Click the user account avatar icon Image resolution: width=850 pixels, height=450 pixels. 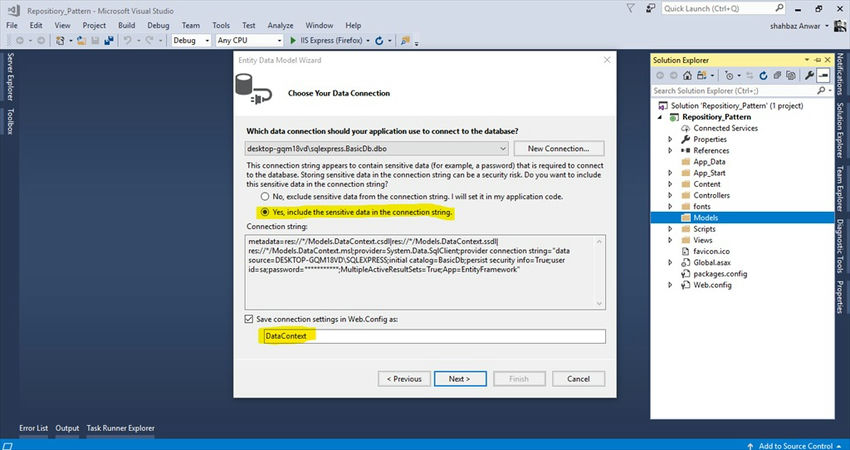[x=840, y=25]
